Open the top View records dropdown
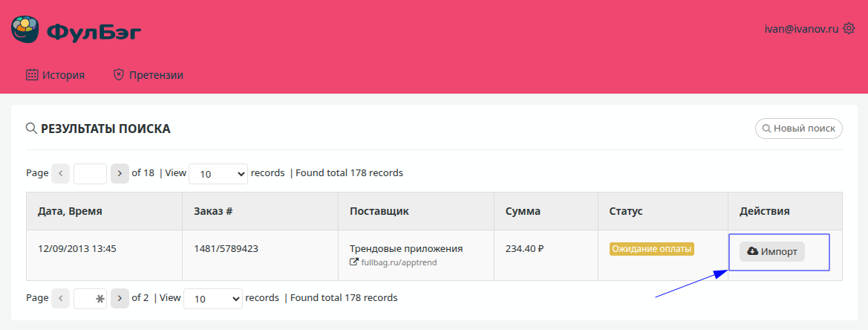 pos(218,174)
